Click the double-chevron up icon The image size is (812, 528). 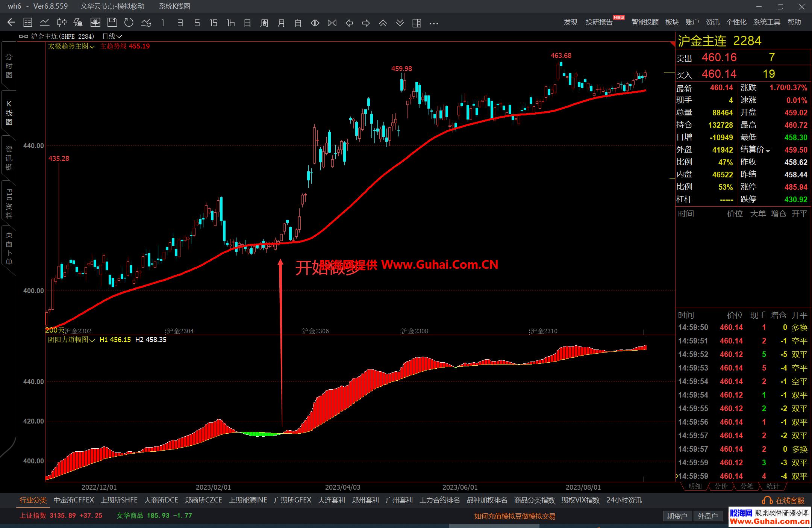(x=383, y=23)
